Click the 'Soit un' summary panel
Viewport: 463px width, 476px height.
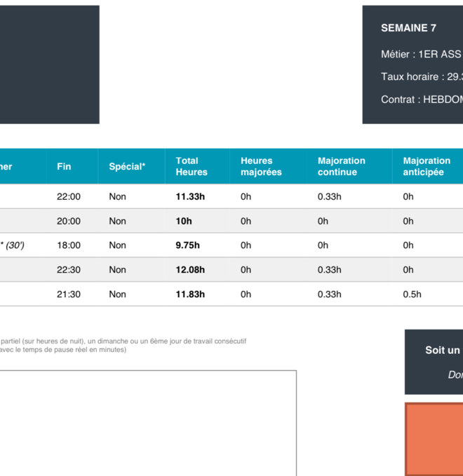(434, 362)
